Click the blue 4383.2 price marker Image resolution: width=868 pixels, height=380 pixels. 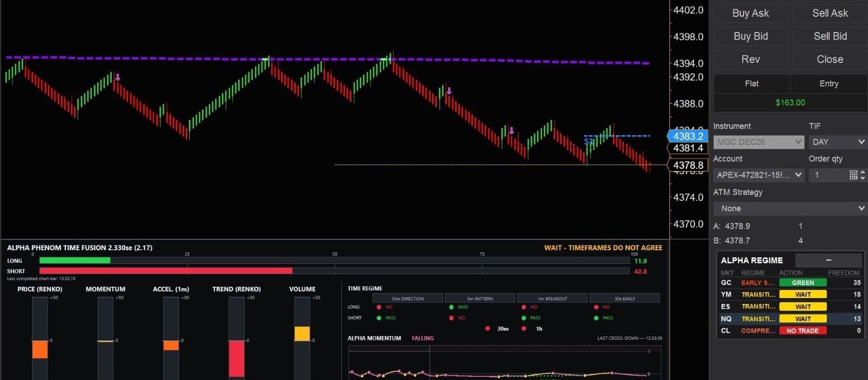tap(687, 136)
